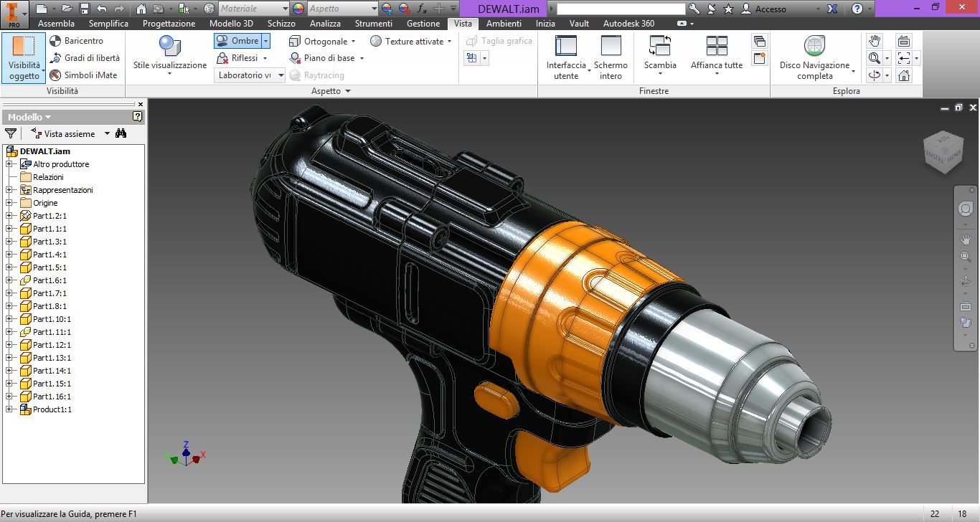This screenshot has height=522, width=980.
Task: Click the filter funnel icon in Modello browser
Action: 11,133
